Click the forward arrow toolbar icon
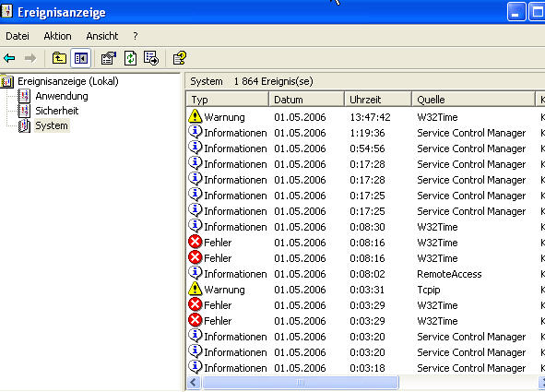The image size is (545, 392). [30, 58]
